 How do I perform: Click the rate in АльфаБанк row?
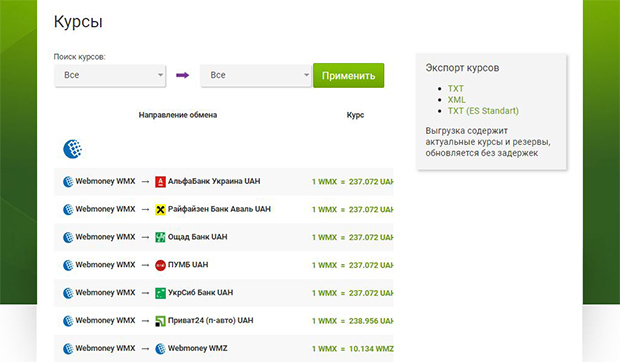tap(352, 182)
